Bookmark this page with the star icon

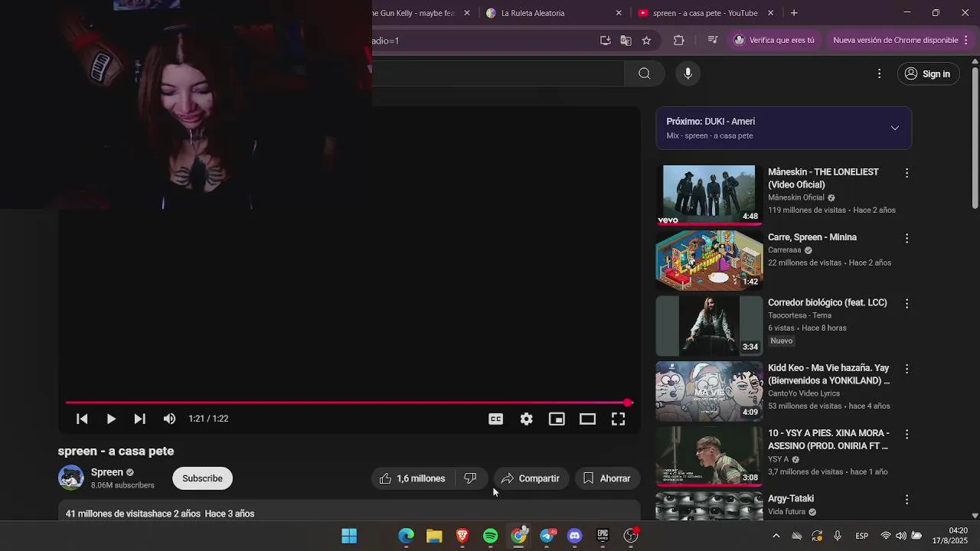point(646,41)
